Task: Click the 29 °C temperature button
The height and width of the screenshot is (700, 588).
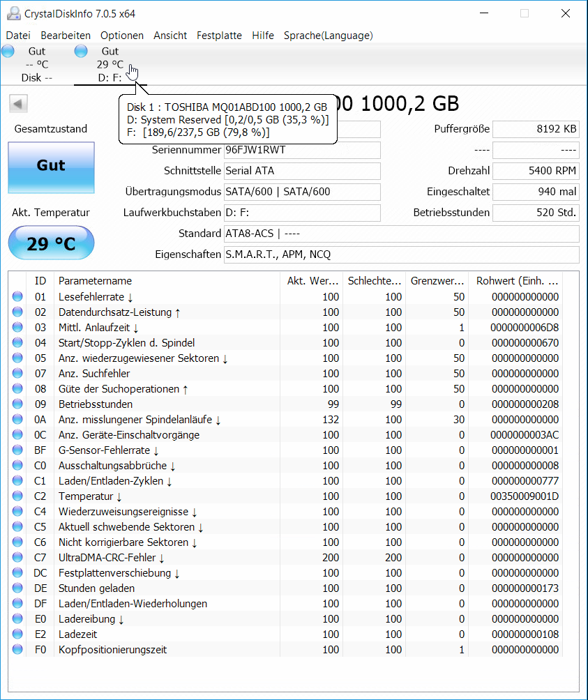Action: point(51,243)
